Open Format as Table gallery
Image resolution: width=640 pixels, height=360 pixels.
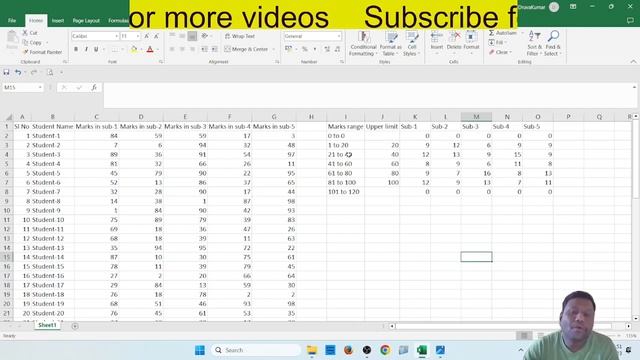coord(391,43)
